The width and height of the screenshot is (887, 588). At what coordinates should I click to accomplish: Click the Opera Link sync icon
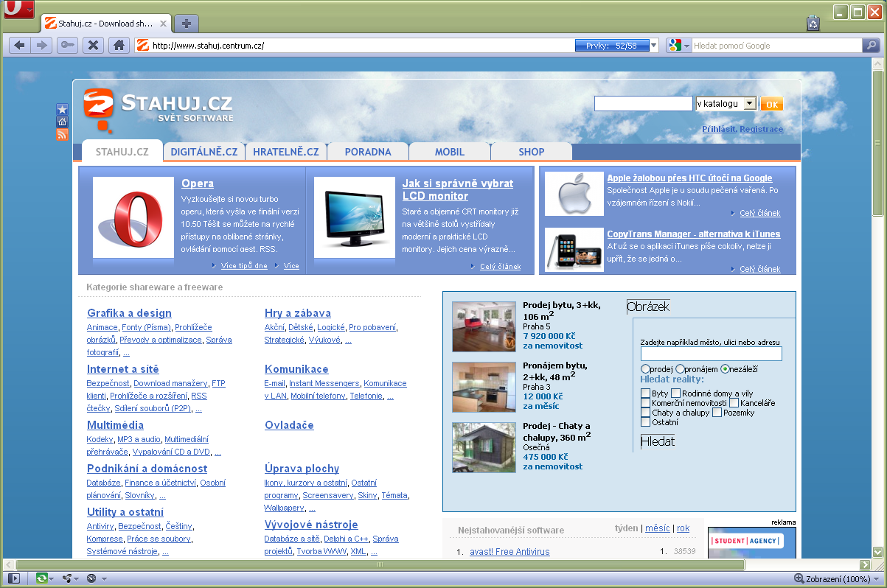[x=43, y=578]
